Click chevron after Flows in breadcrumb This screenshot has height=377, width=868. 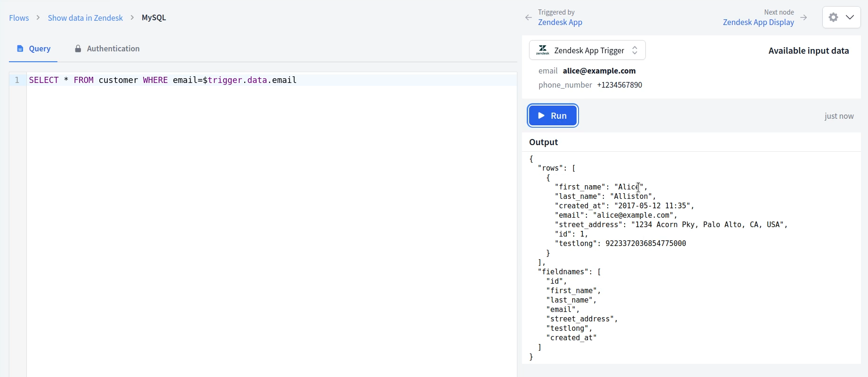(38, 17)
